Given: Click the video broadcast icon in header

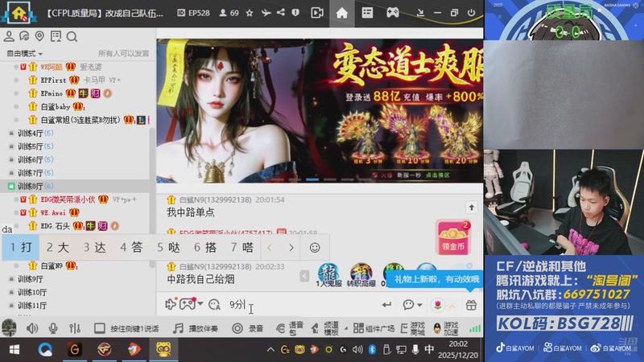Looking at the screenshot, I should (x=317, y=13).
